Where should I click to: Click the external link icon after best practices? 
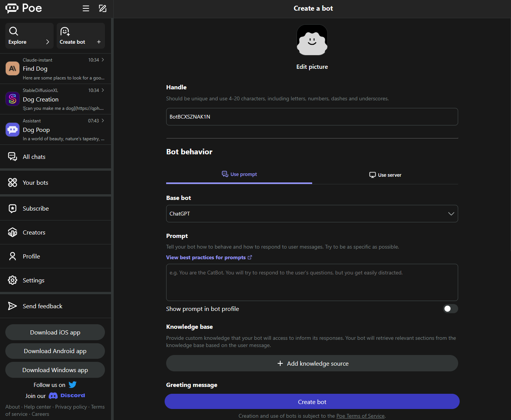coord(250,257)
